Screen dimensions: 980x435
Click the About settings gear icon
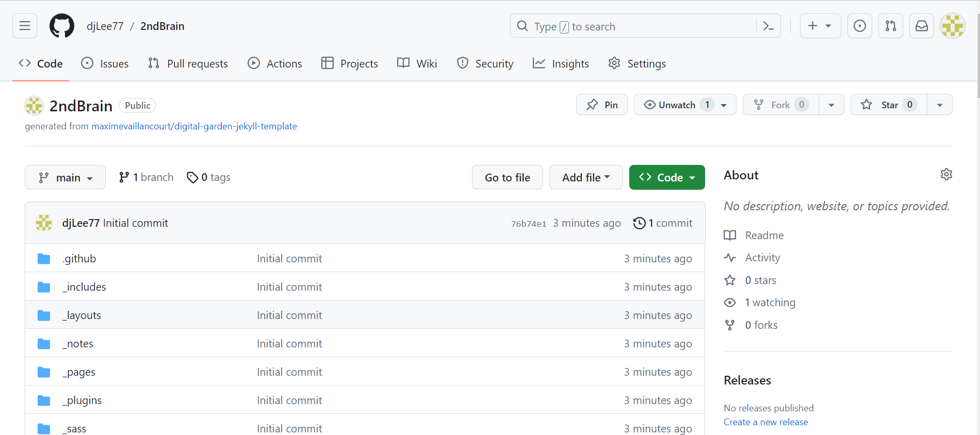pos(946,174)
